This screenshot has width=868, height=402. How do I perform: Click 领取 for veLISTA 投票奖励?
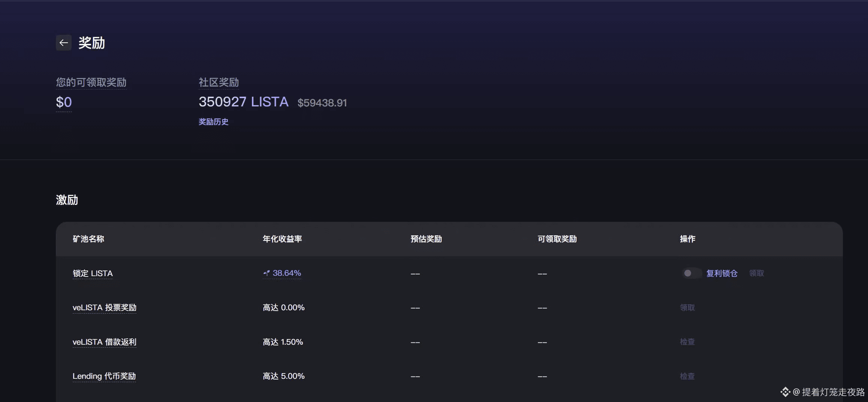click(x=687, y=307)
